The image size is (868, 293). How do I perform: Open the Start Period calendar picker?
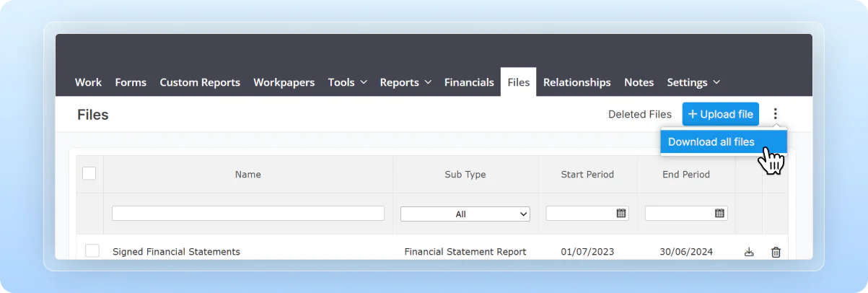pyautogui.click(x=621, y=214)
